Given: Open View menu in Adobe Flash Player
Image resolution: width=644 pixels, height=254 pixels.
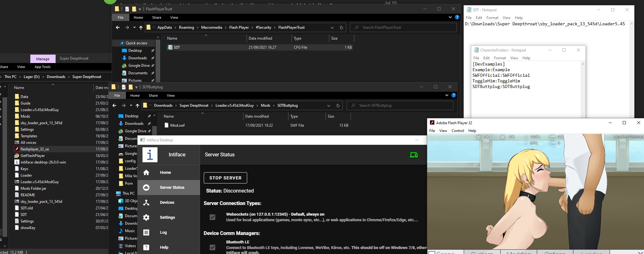Looking at the screenshot, I should [443, 131].
